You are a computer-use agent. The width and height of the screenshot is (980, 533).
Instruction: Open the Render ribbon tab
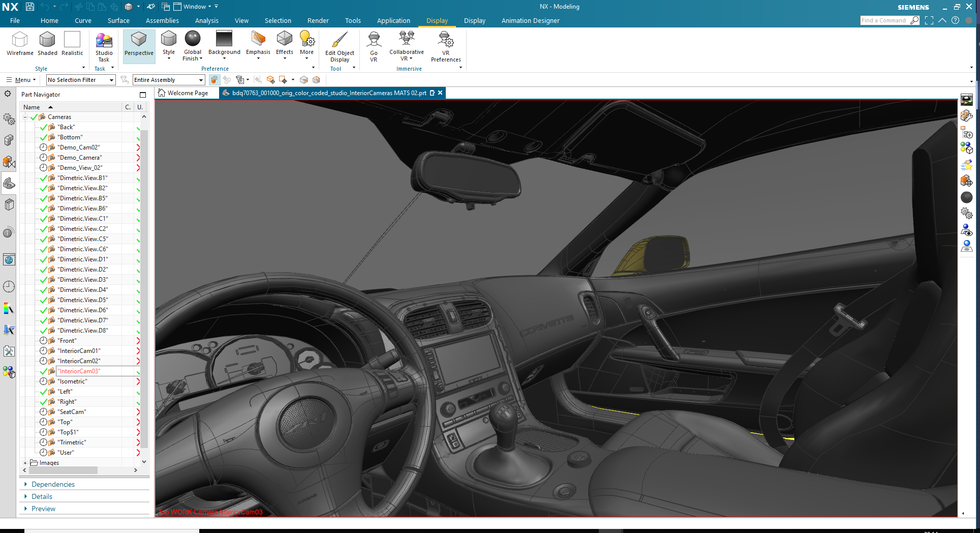tap(318, 21)
